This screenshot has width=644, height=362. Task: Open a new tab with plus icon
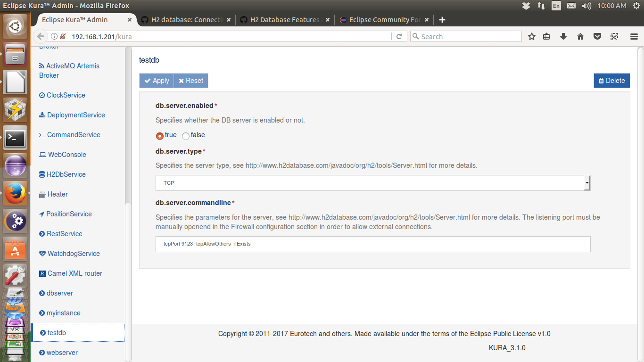442,20
